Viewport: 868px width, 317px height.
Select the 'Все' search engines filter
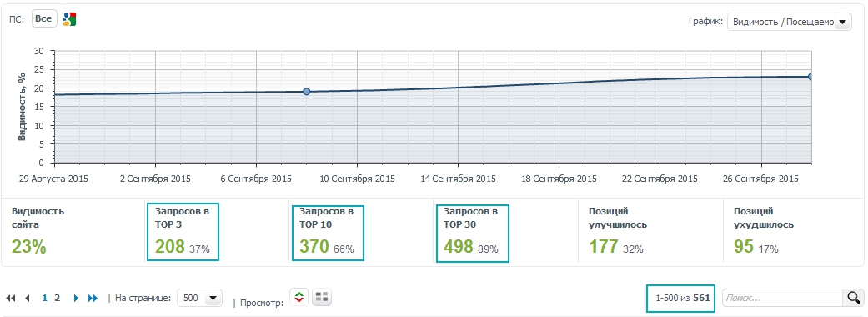point(43,19)
